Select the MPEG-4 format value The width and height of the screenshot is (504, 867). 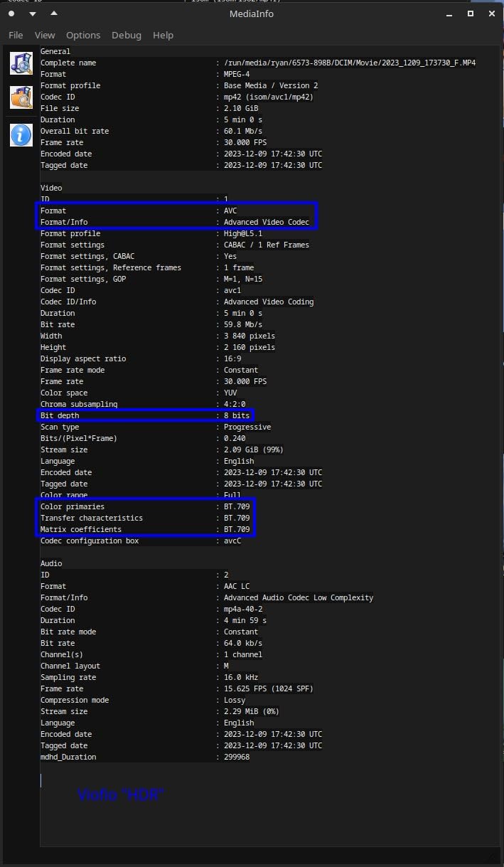coord(237,74)
